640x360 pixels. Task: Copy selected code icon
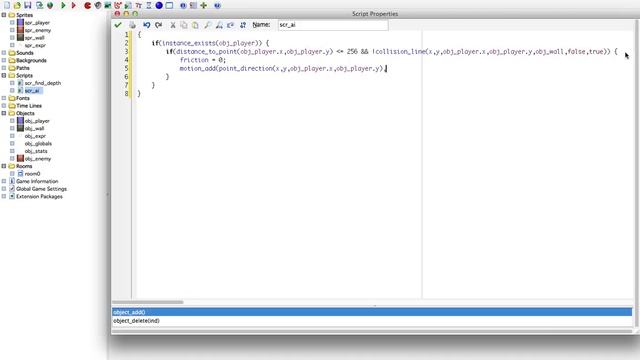coord(184,25)
